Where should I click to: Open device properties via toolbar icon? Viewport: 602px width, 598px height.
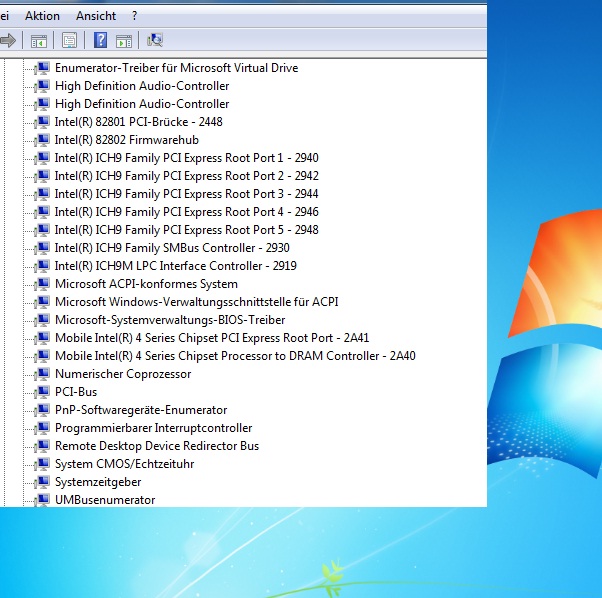69,40
